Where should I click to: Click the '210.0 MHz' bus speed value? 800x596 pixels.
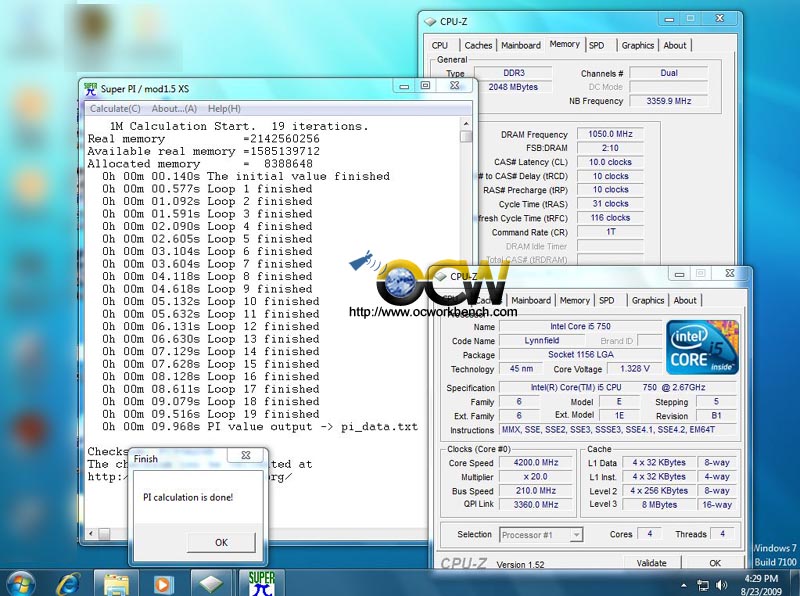[536, 491]
